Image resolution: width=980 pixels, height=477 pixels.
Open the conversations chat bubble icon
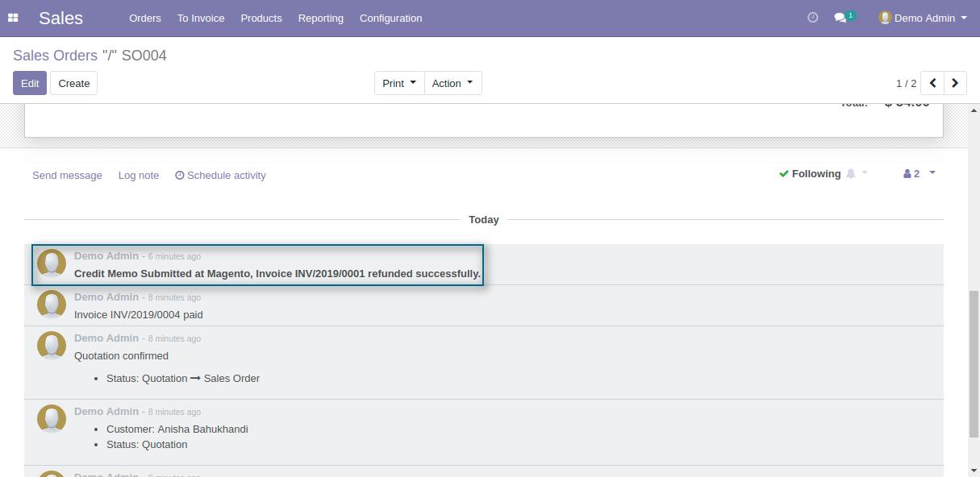(x=840, y=18)
